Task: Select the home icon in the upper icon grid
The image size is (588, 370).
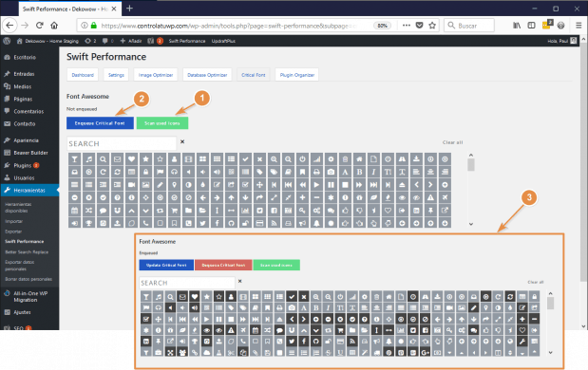Action: pos(360,159)
